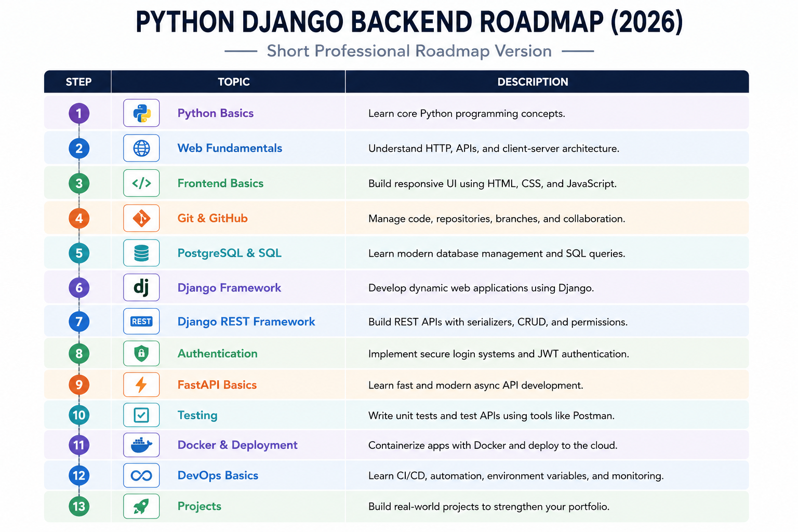Select the FastAPI Basics topic text

click(217, 385)
